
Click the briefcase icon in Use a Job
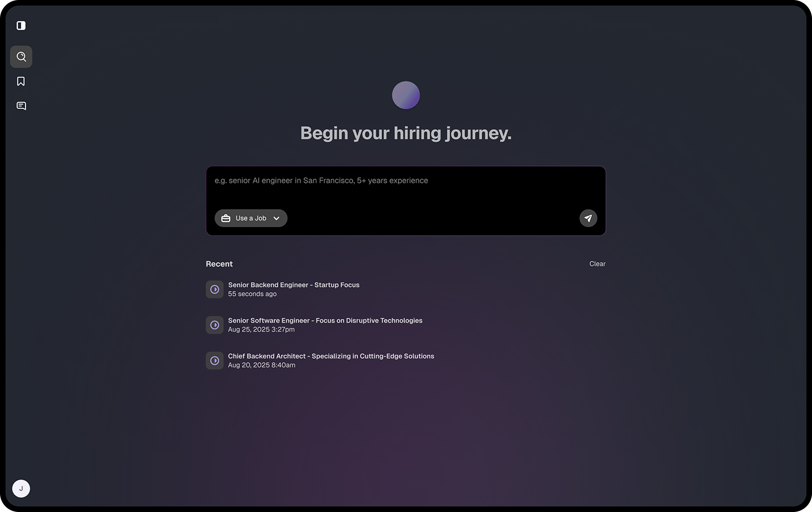tap(226, 218)
